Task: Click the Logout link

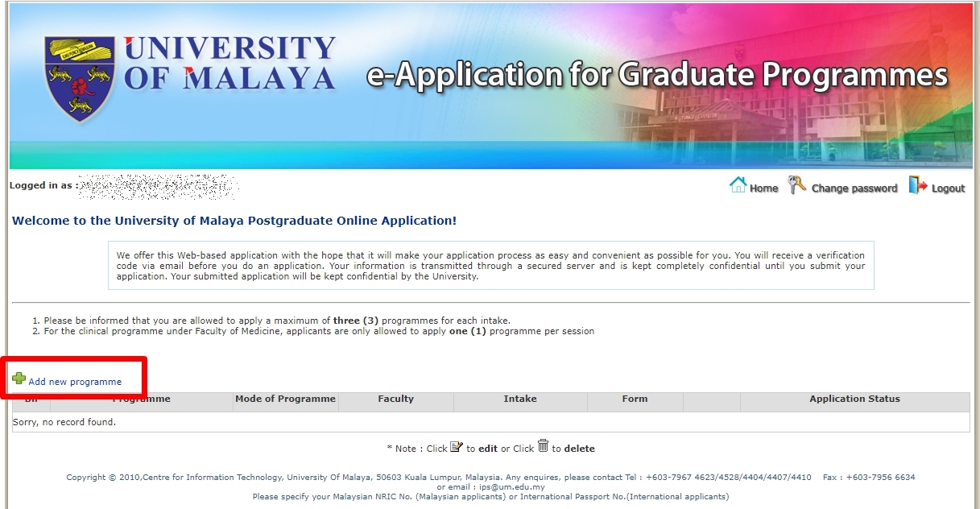Action: pyautogui.click(x=948, y=188)
